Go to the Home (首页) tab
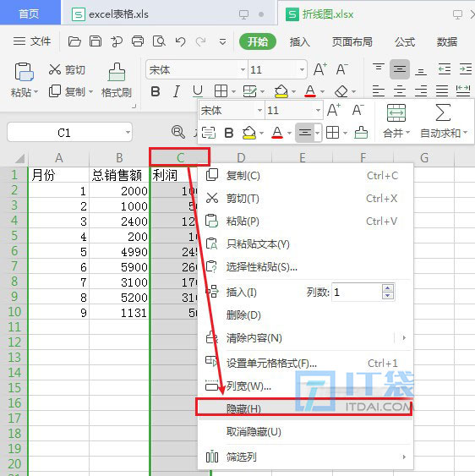Screen dimensions: 475x476 pos(30,14)
